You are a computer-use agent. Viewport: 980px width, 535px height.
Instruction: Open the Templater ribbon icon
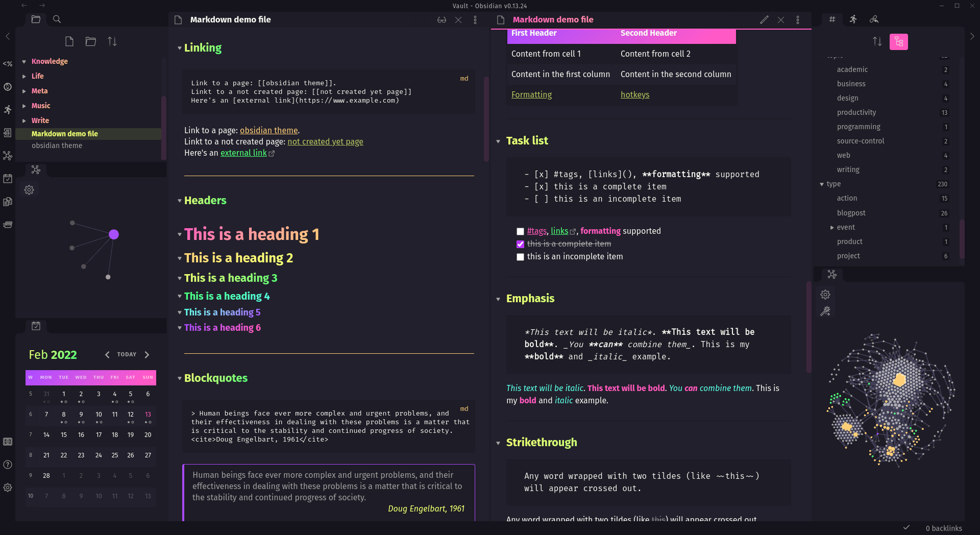point(8,64)
